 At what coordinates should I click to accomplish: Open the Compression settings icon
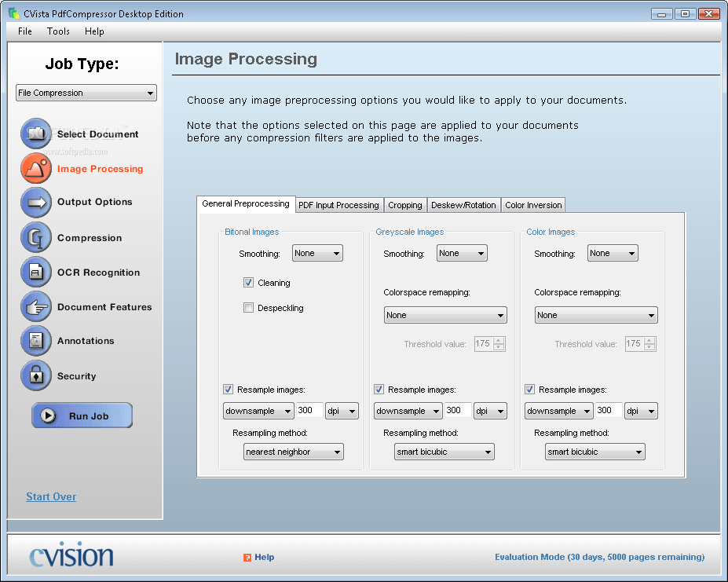click(35, 237)
